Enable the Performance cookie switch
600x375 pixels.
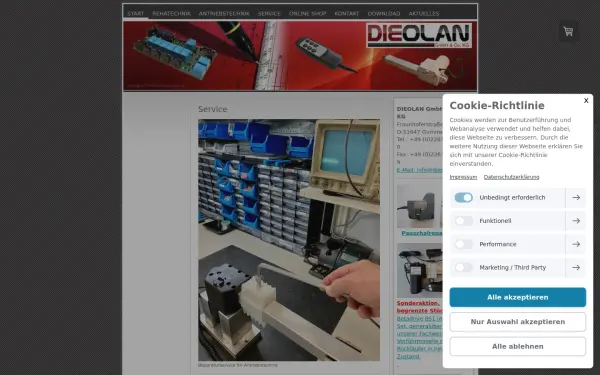point(463,244)
